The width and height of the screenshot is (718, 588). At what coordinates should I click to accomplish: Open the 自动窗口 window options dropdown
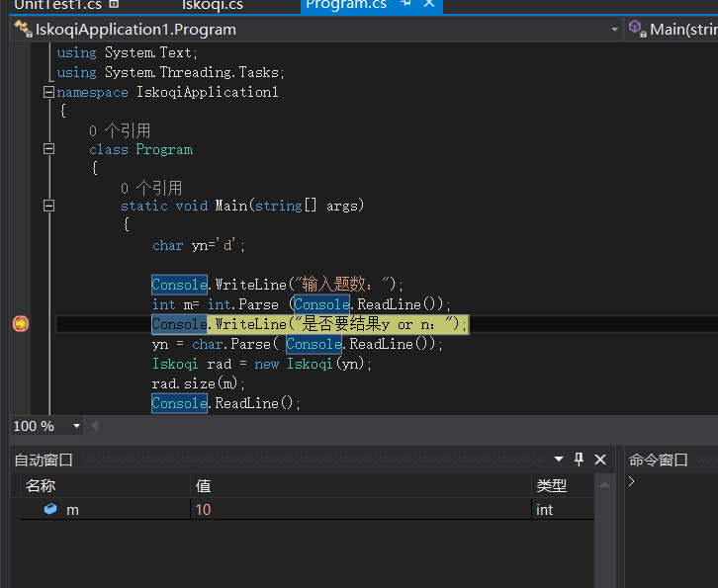[558, 459]
